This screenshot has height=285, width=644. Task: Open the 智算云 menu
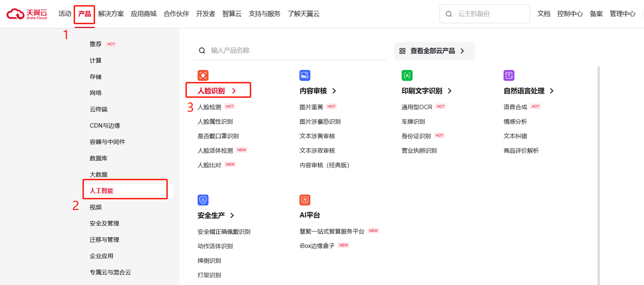click(232, 14)
